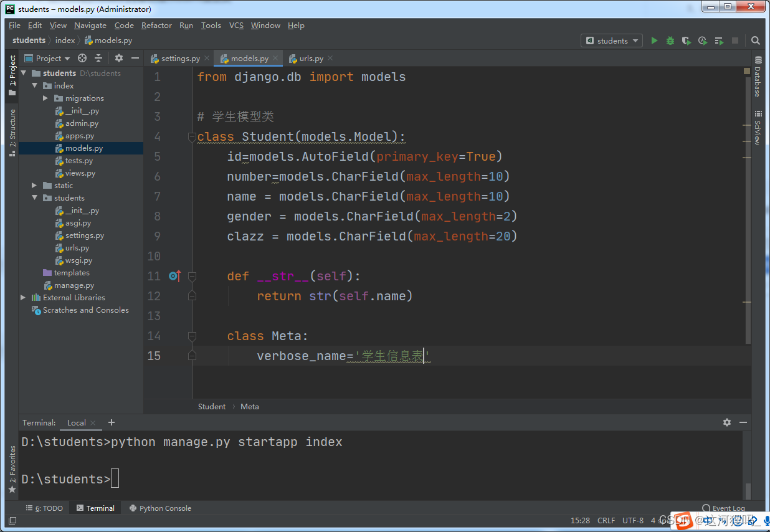Run the students configuration with the green play icon
Screen dimensions: 770x532
[654, 40]
